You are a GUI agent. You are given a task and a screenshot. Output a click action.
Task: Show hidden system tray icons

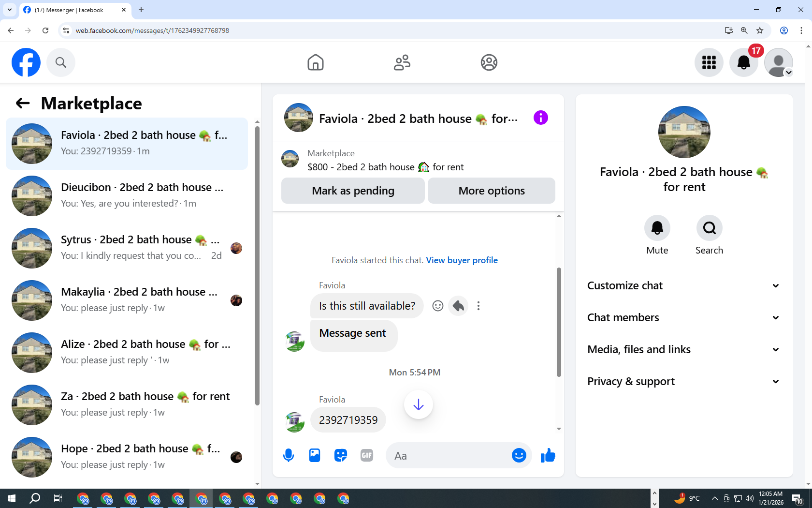point(714,498)
